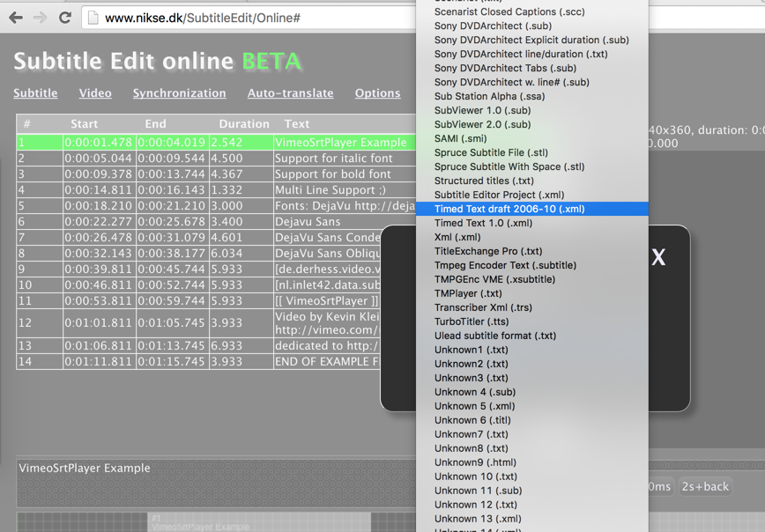765x532 pixels.
Task: Select Ulead subtitle format (.txt)
Action: (x=532, y=336)
